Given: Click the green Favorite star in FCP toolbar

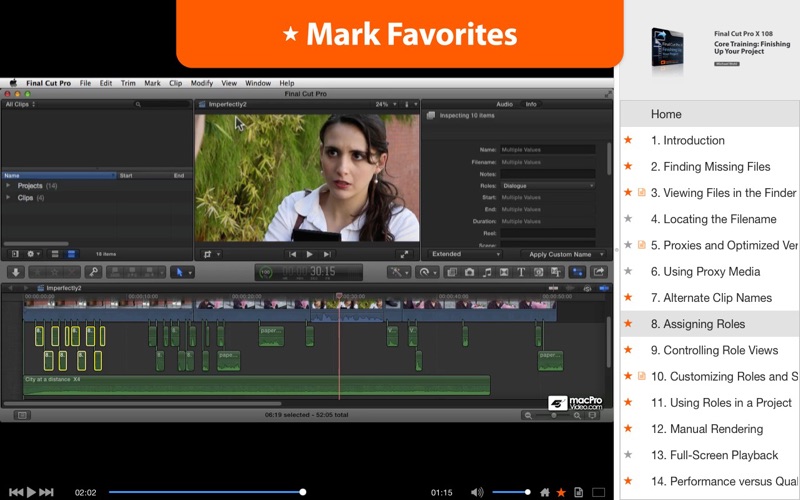Looking at the screenshot, I should click(x=37, y=272).
